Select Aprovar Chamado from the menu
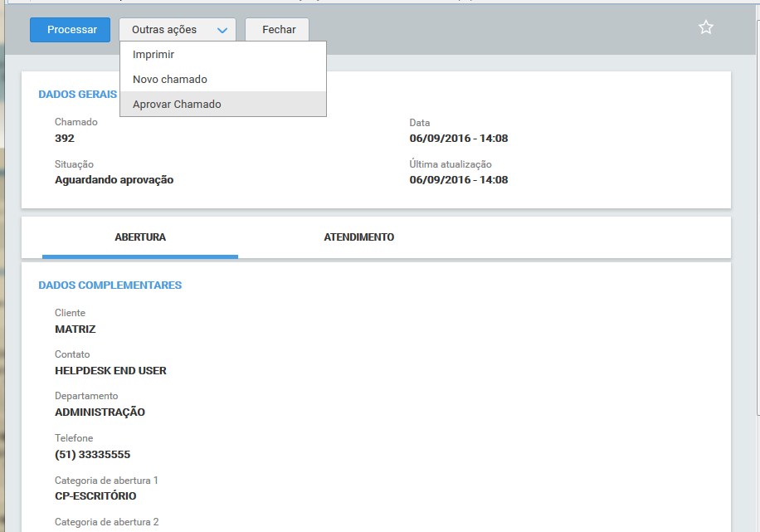 point(175,104)
